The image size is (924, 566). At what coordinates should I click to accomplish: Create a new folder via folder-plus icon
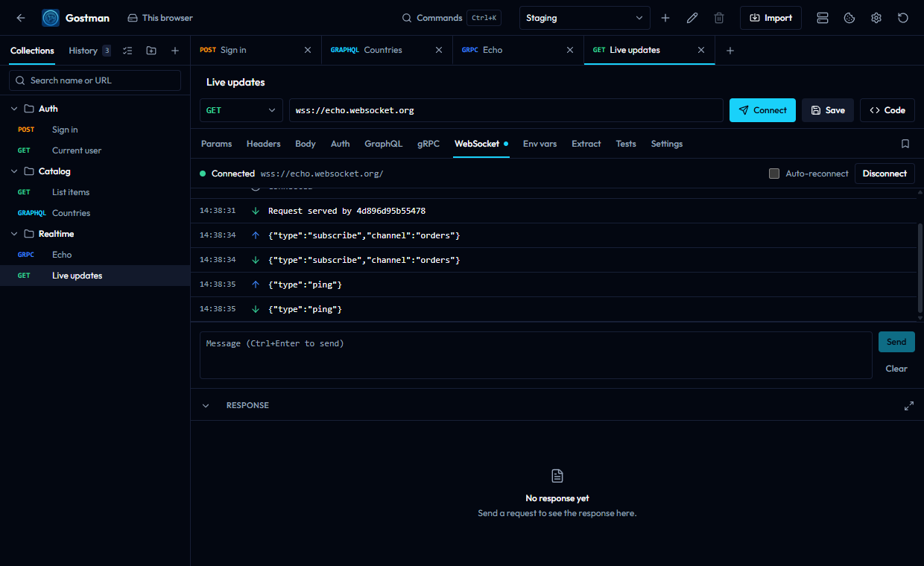point(151,51)
